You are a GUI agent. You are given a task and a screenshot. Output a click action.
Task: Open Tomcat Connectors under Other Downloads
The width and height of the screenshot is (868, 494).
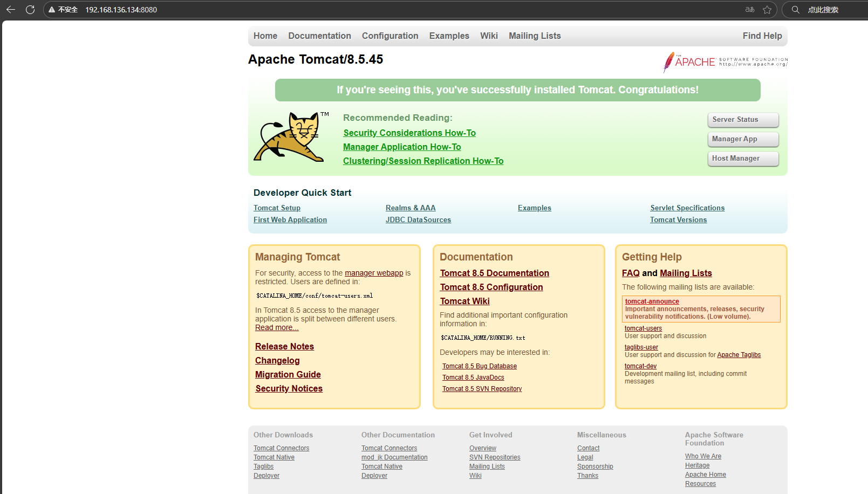[x=281, y=448]
